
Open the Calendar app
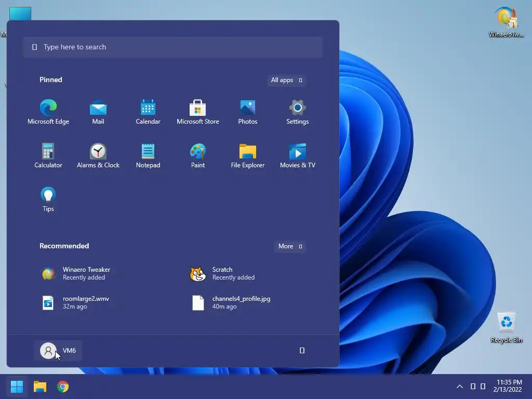148,112
